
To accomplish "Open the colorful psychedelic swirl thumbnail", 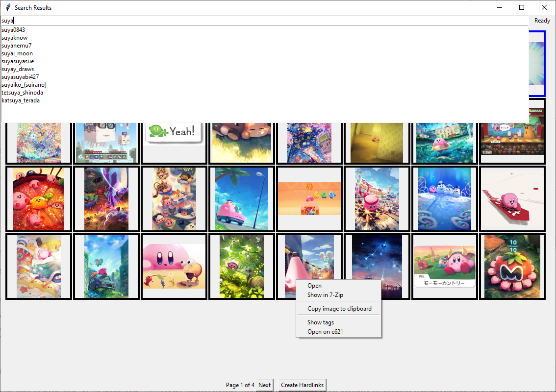I will coord(39,143).
